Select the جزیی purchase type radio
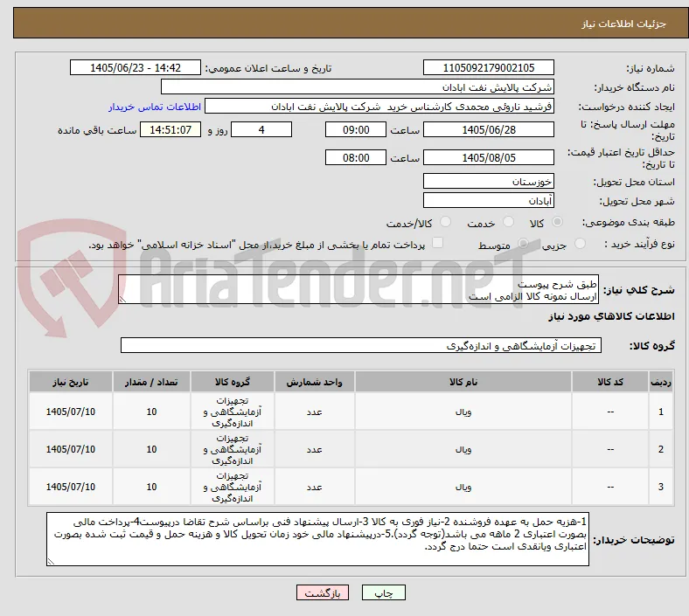This screenshot has width=689, height=616. coord(580,244)
